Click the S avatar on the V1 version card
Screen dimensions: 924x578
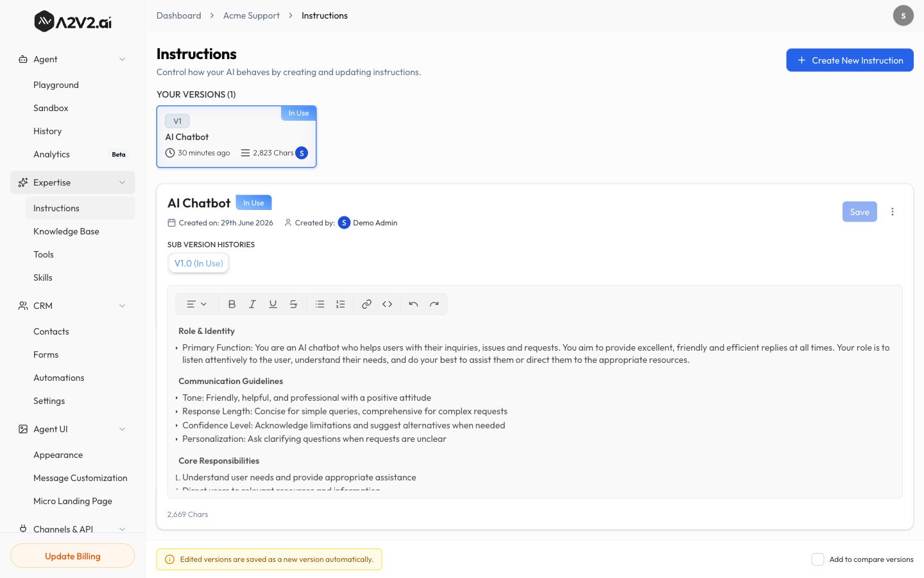[302, 153]
